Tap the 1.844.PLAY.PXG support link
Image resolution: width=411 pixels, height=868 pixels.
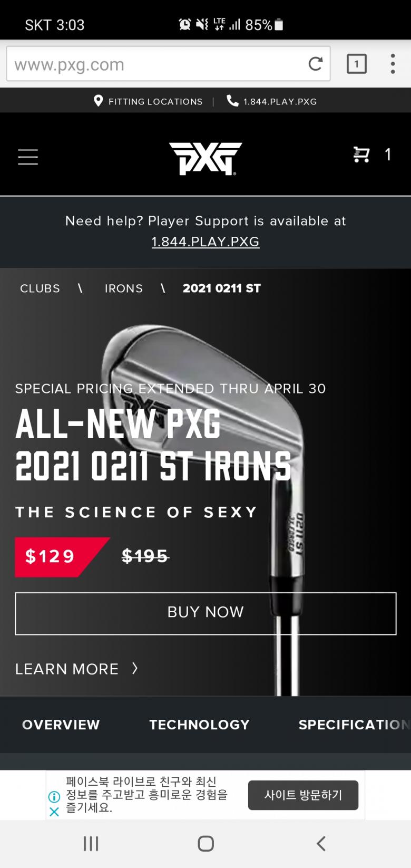[x=205, y=242]
